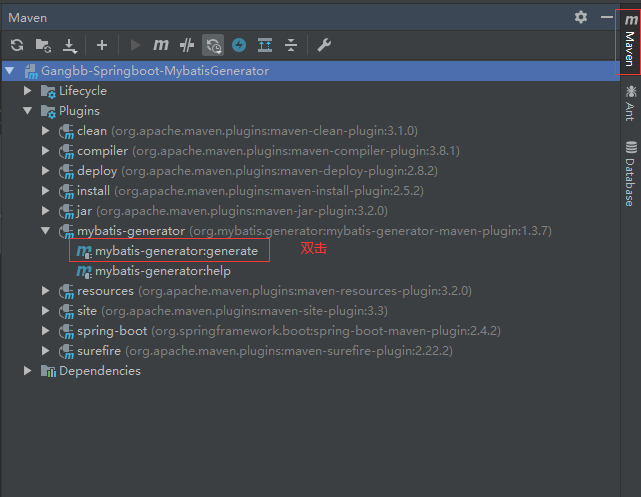Hide the Maven tool window
The image size is (641, 497).
(607, 17)
